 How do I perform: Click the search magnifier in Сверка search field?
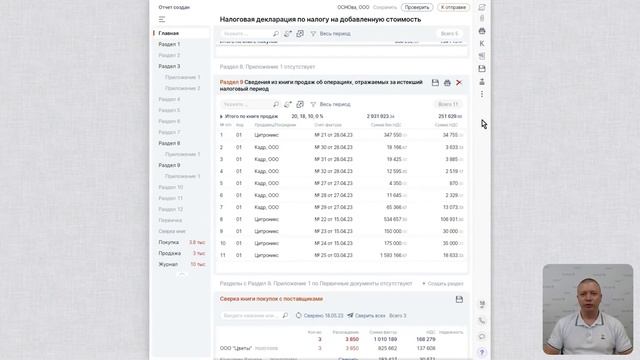point(285,316)
